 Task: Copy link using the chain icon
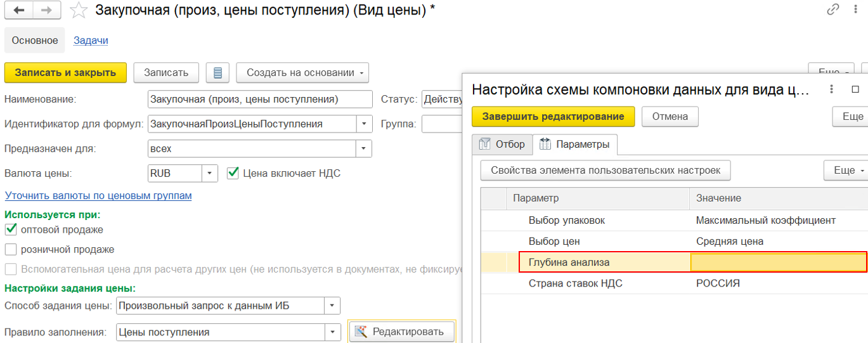(833, 10)
